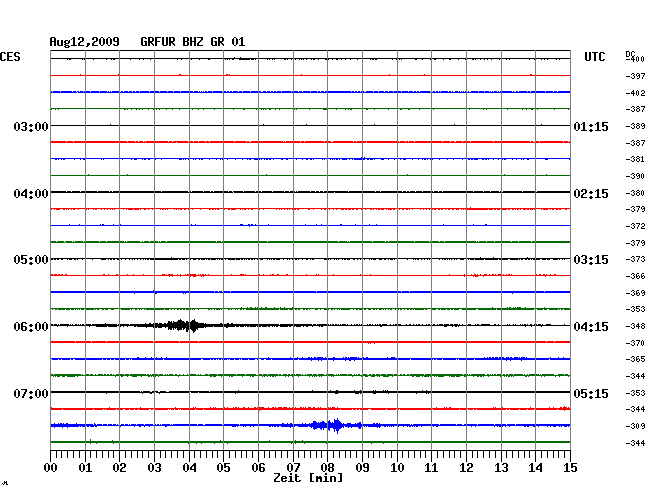Select the 07:00 local time label
Viewport: 650px width, 494px height.
31,393
